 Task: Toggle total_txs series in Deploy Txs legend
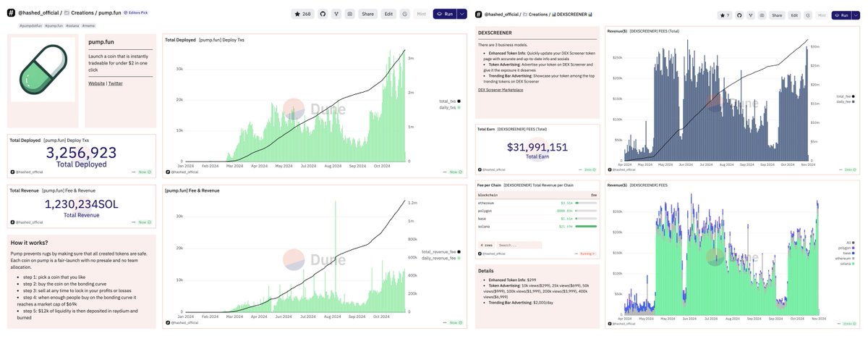click(451, 101)
